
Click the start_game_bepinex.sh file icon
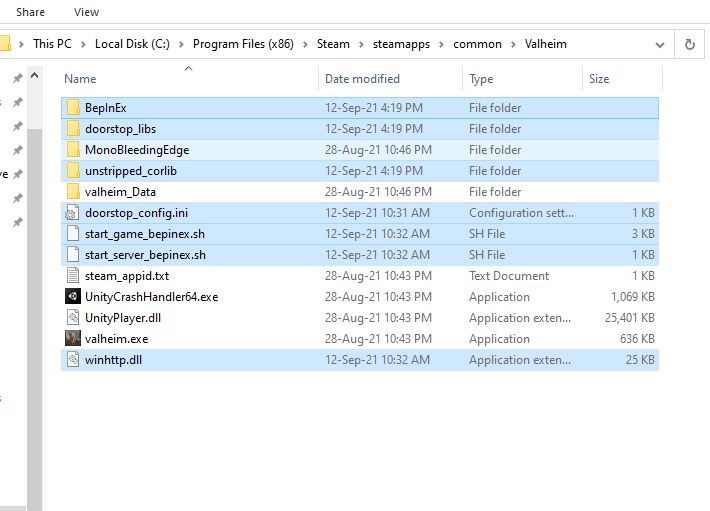73,234
